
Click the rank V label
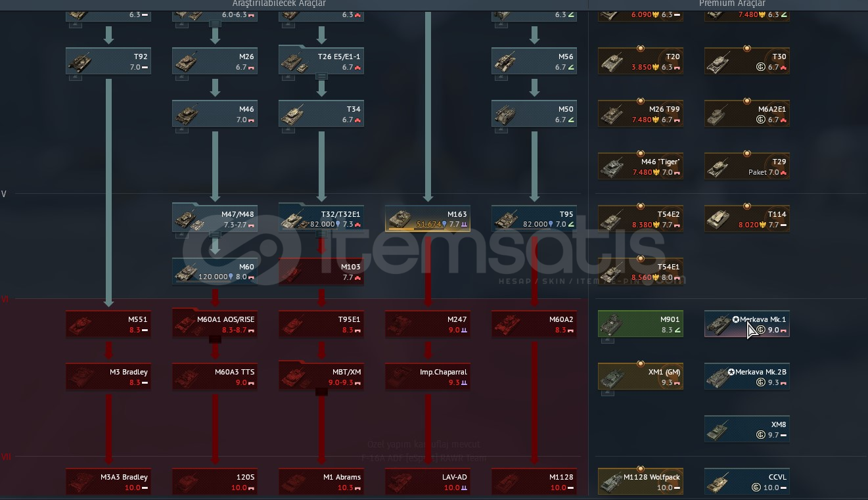pyautogui.click(x=4, y=194)
